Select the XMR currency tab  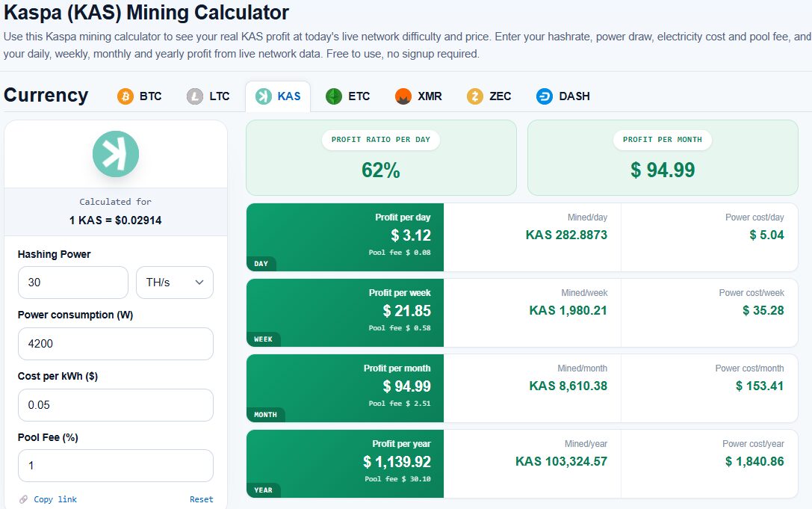[418, 96]
